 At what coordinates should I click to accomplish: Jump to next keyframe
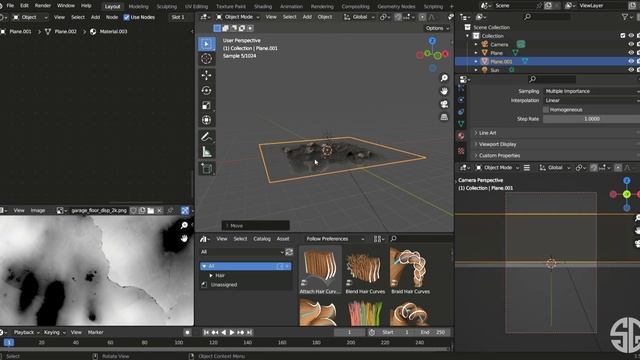(x=240, y=333)
